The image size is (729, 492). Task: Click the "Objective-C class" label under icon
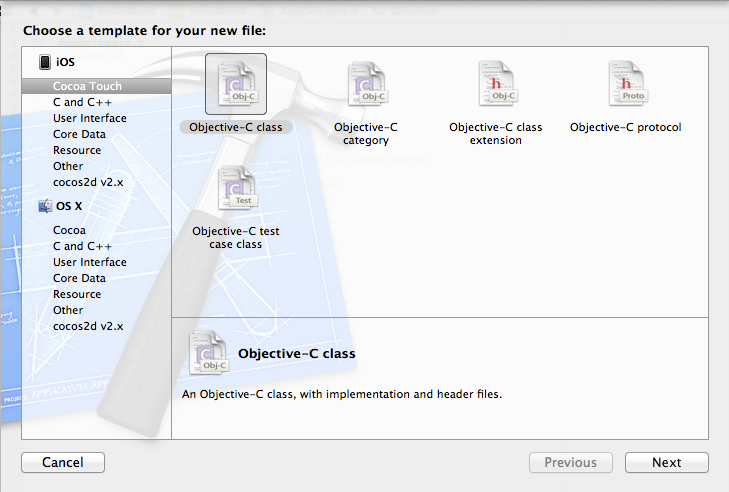click(x=236, y=127)
